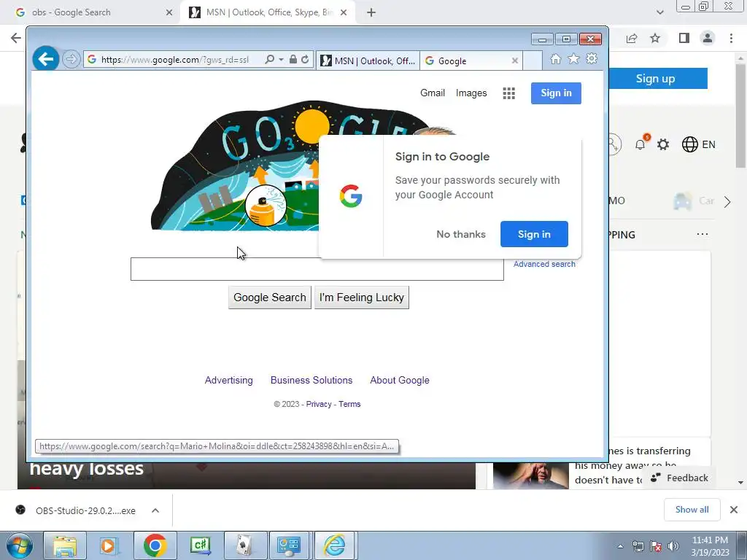Screen dimensions: 747x560
Task: Switch to MSN tab in Internet Explorer
Action: [x=368, y=61]
